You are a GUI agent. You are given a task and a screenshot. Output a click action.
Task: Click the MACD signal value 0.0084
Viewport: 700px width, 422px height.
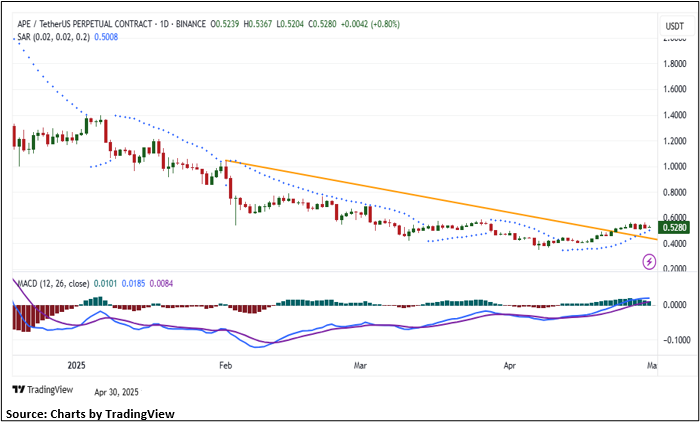point(161,284)
